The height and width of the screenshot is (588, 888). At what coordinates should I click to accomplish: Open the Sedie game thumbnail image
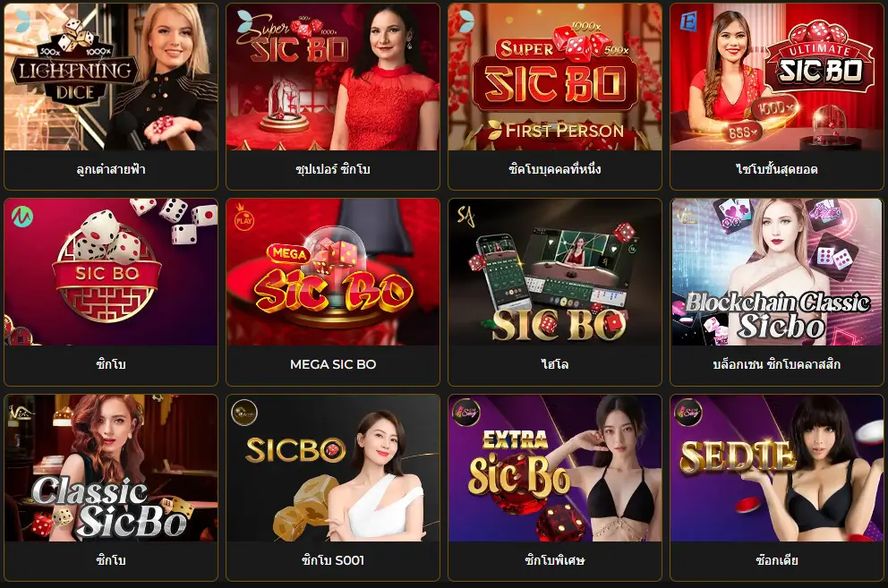coord(777,468)
